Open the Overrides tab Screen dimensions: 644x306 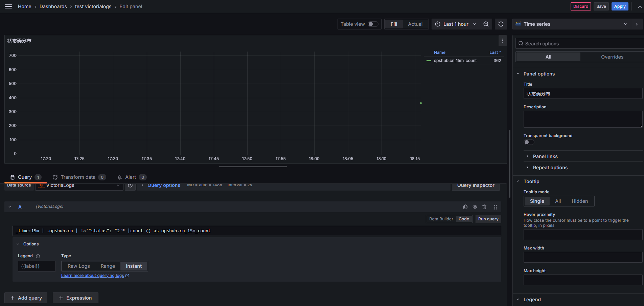(612, 57)
